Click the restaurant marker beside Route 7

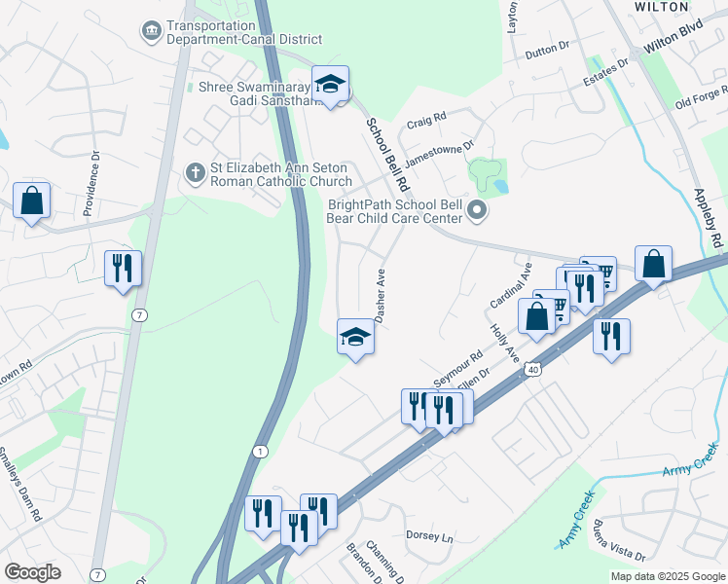coord(123,272)
